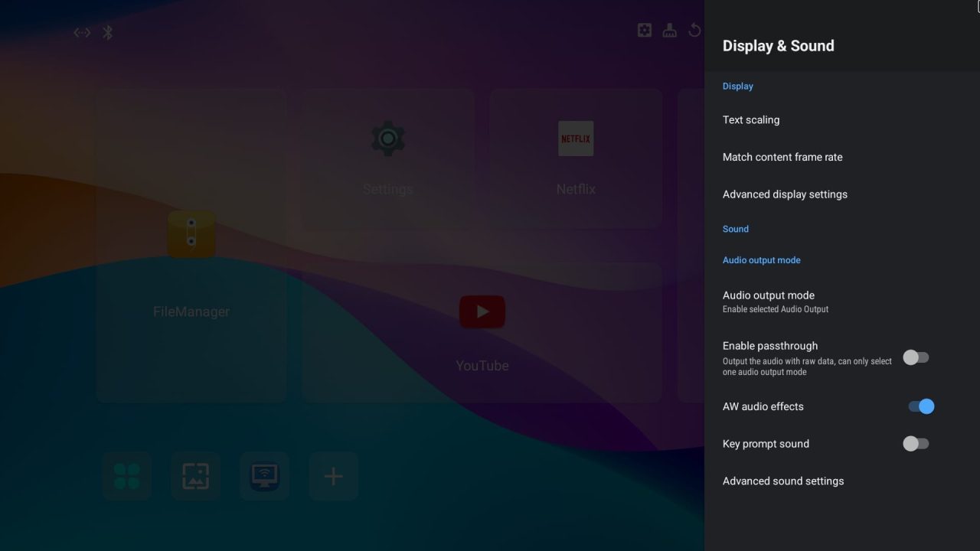Viewport: 980px width, 551px height.
Task: Expand Advanced sound settings
Action: click(x=783, y=481)
